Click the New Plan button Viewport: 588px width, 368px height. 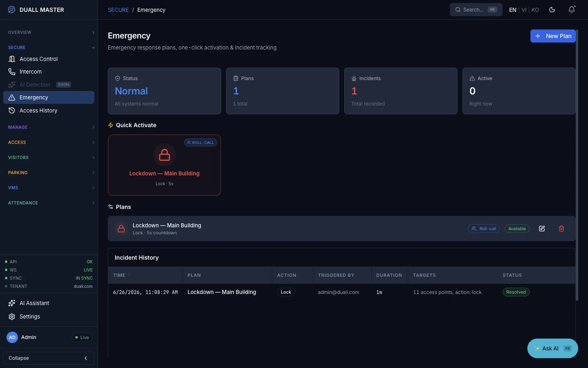coord(553,36)
